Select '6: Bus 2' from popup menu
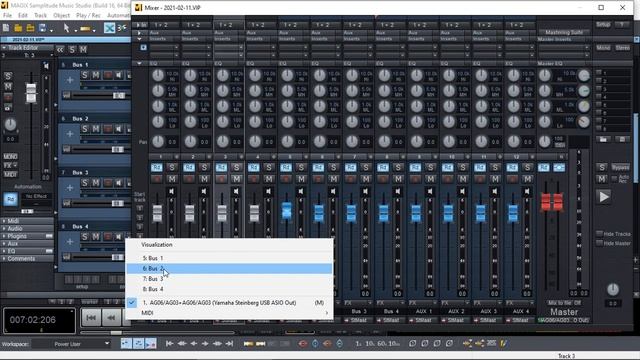The height and width of the screenshot is (360, 640). point(229,269)
